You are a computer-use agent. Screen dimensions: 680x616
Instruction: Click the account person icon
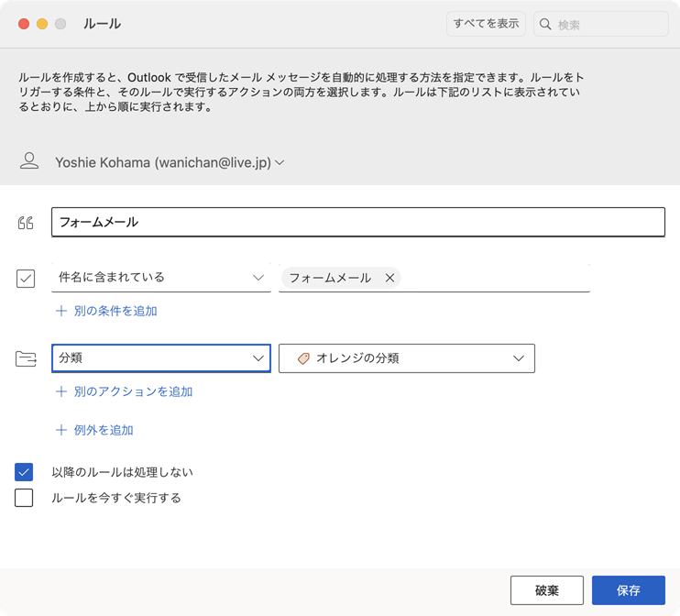(29, 161)
